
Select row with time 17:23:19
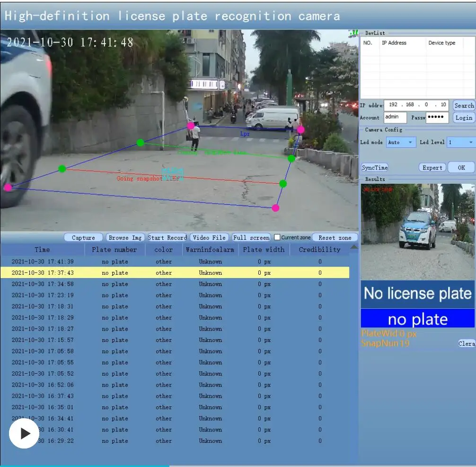175,296
